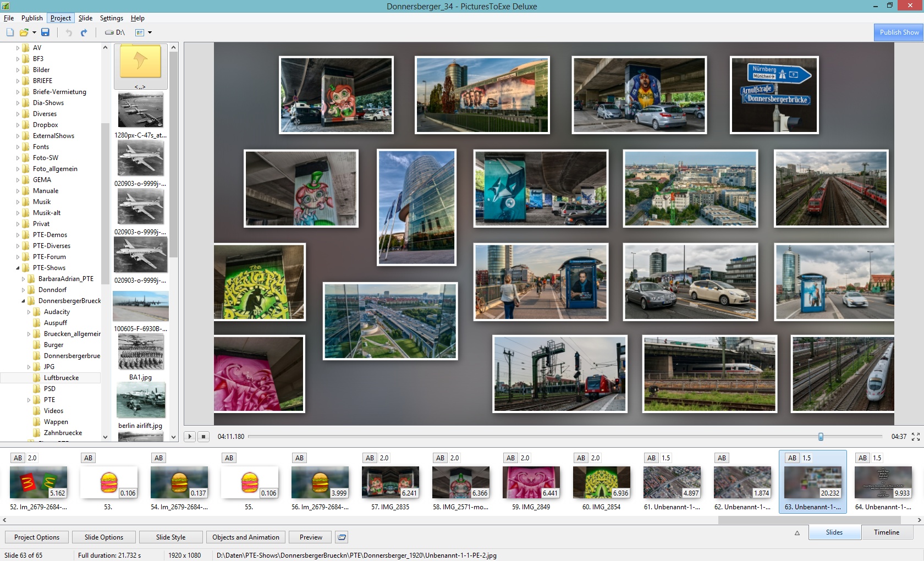
Task: Click AB transition icon on slide 61
Action: pos(652,458)
